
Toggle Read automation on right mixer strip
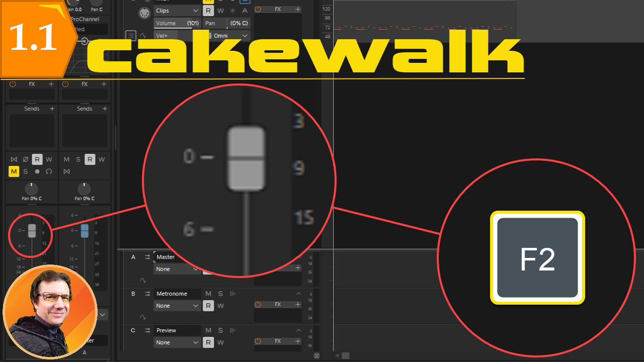pos(90,159)
